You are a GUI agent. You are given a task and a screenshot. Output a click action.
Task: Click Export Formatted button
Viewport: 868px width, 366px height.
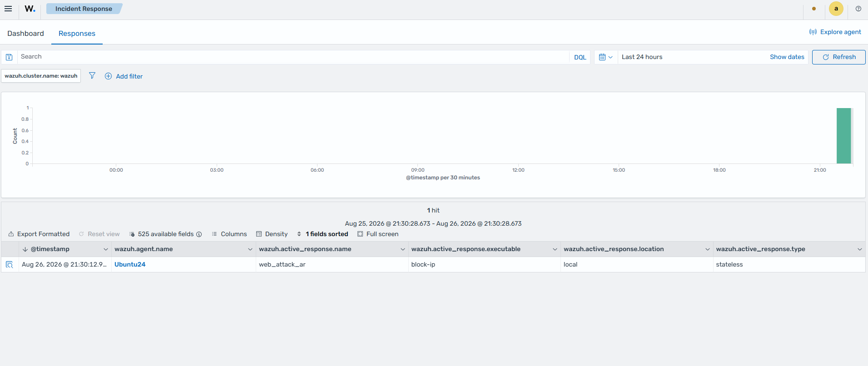pos(39,234)
